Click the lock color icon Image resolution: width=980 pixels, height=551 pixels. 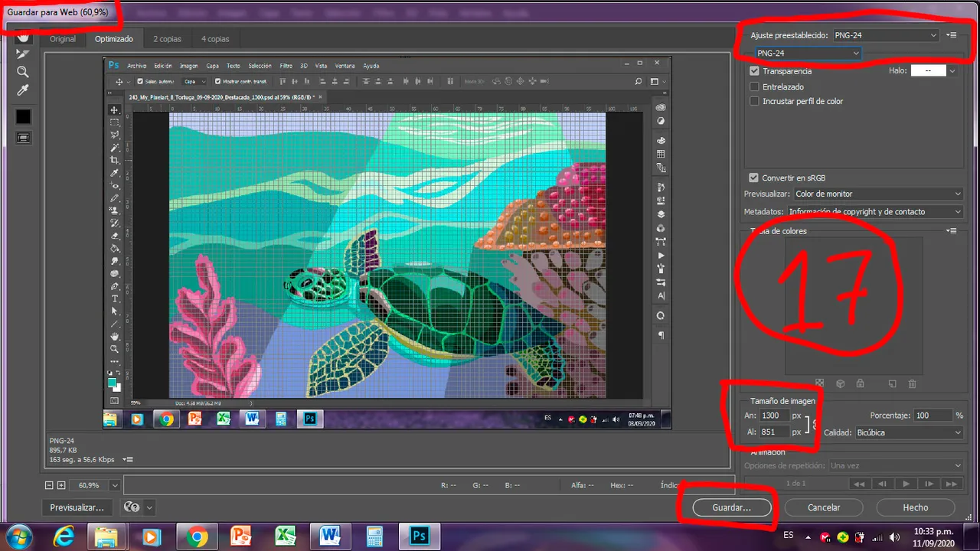[860, 383]
